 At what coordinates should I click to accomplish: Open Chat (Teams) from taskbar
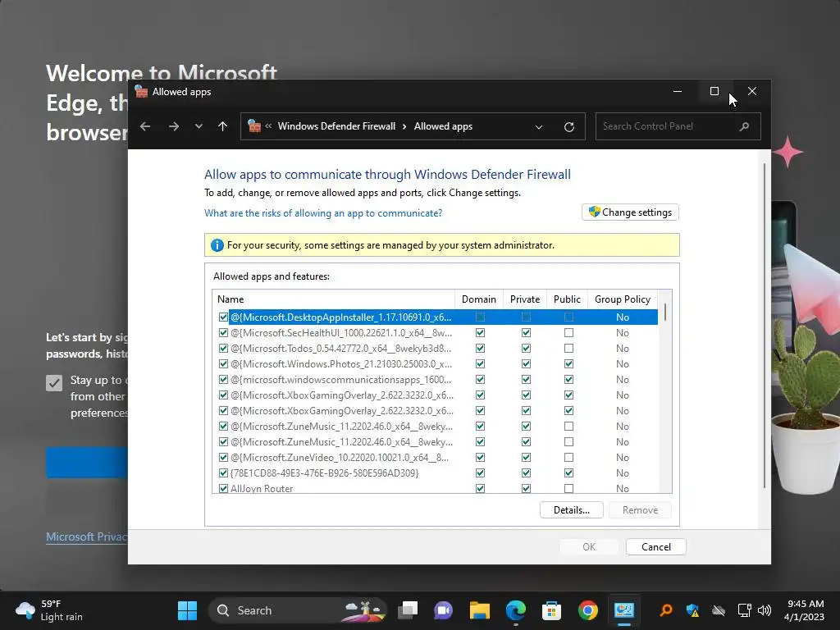[443, 610]
